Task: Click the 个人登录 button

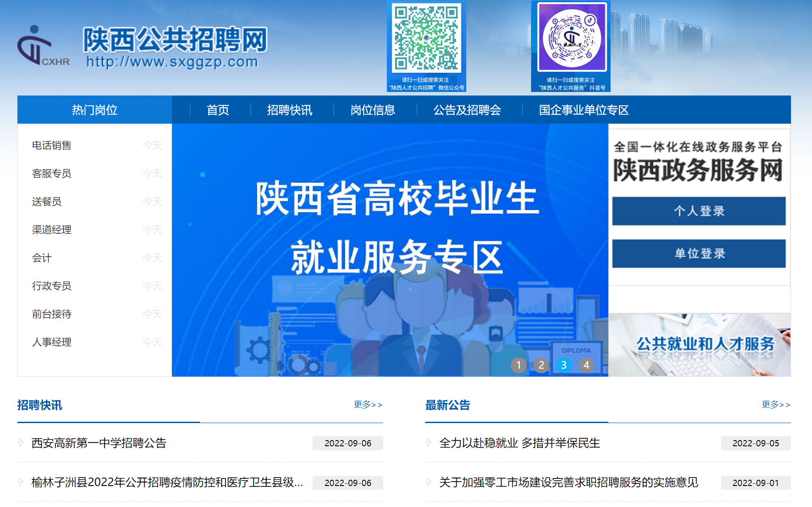Action: pyautogui.click(x=699, y=211)
